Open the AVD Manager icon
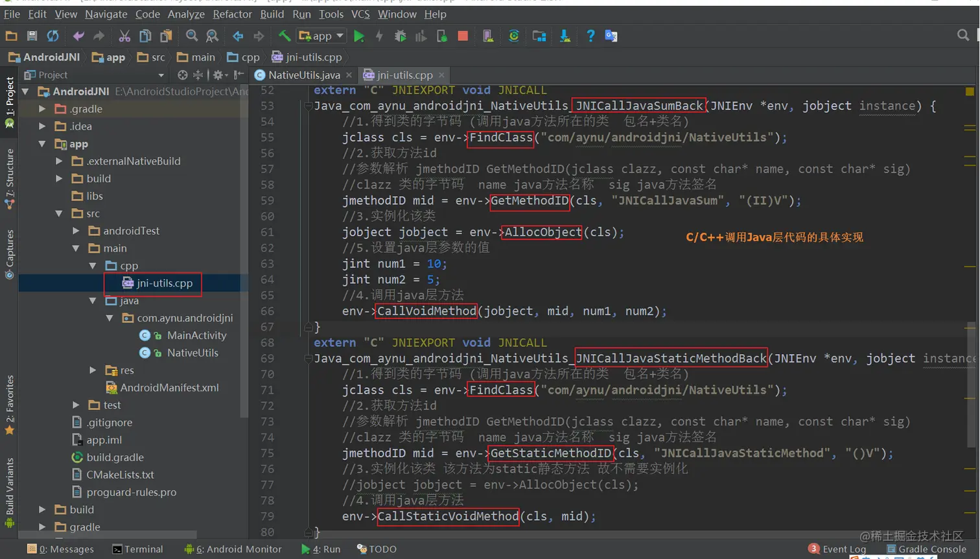The height and width of the screenshot is (559, 980). [x=488, y=36]
